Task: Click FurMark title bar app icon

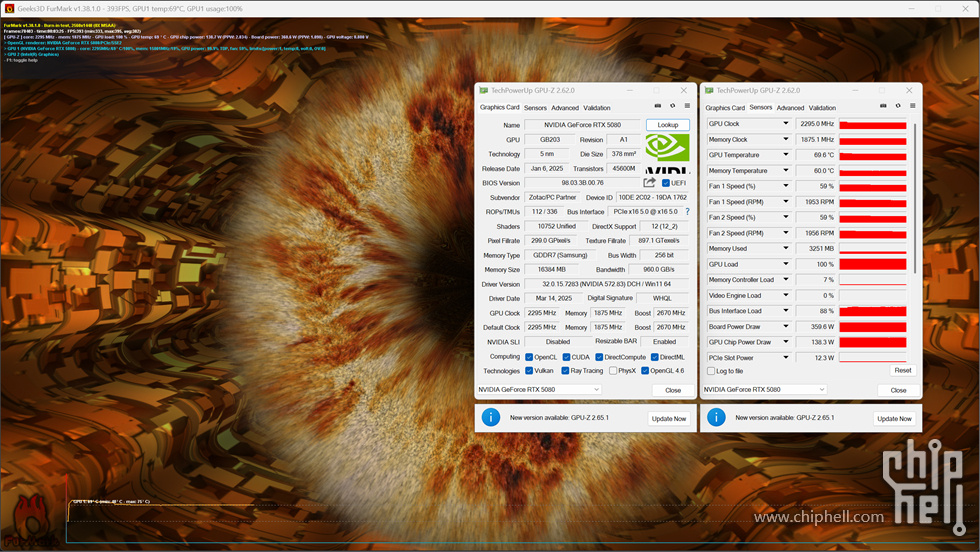Action: point(9,9)
